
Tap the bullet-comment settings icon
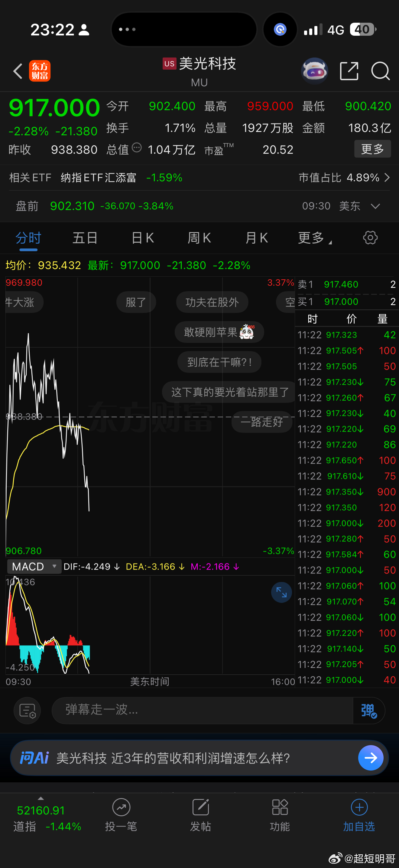[27, 710]
